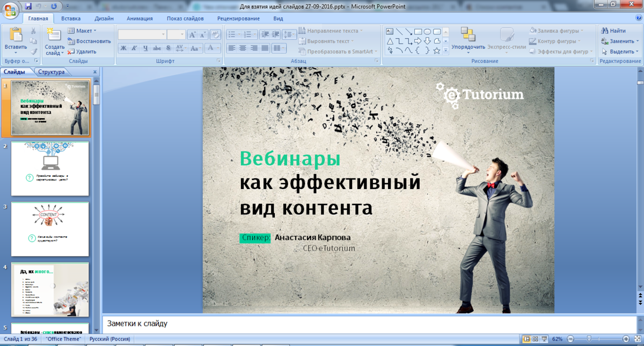
Task: Pick the rectangle shape in shapes gallery
Action: tap(419, 31)
